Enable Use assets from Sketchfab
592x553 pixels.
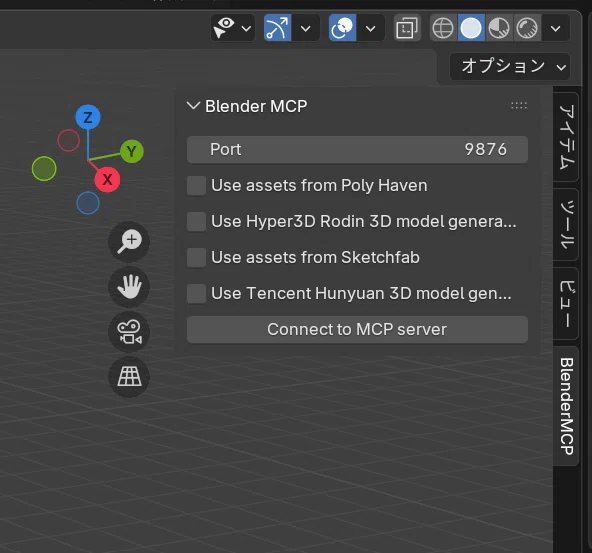click(x=196, y=257)
